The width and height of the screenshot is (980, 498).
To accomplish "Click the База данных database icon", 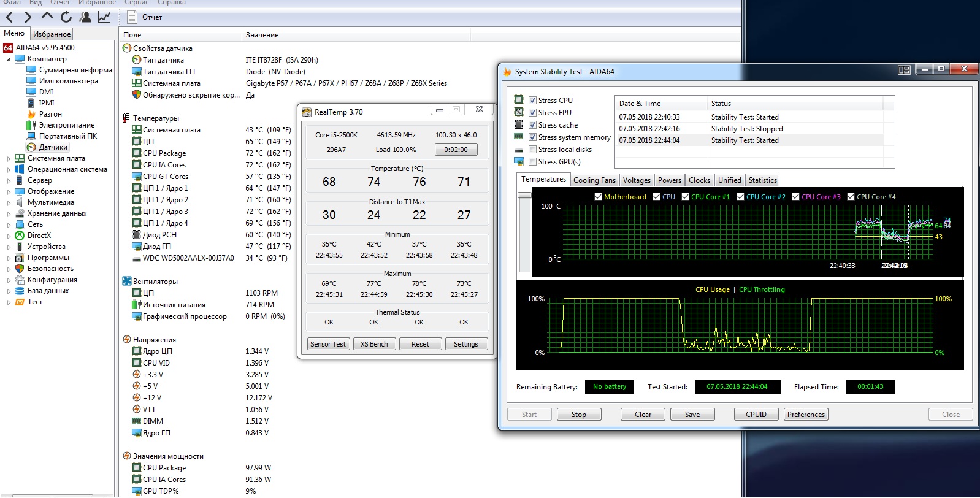I will (x=20, y=291).
